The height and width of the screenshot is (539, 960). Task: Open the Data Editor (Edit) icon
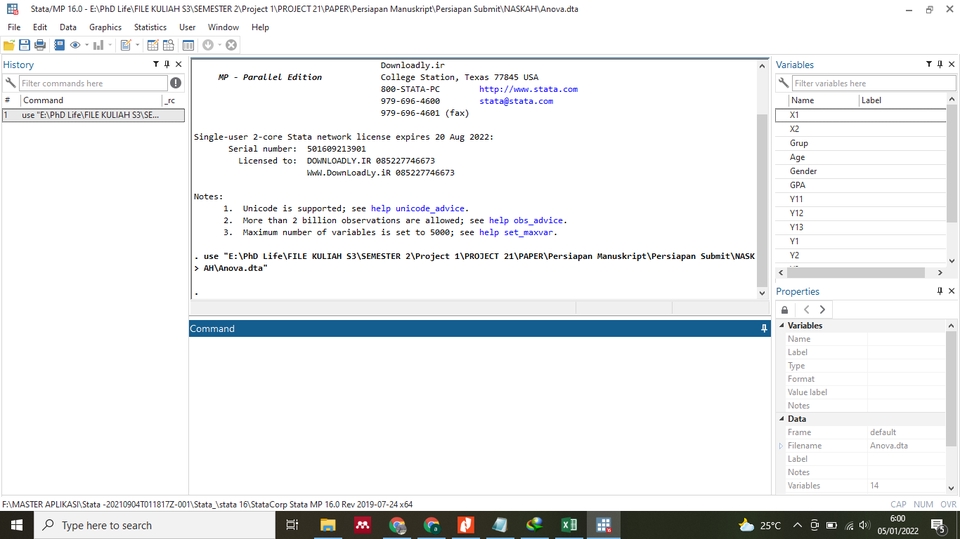153,45
